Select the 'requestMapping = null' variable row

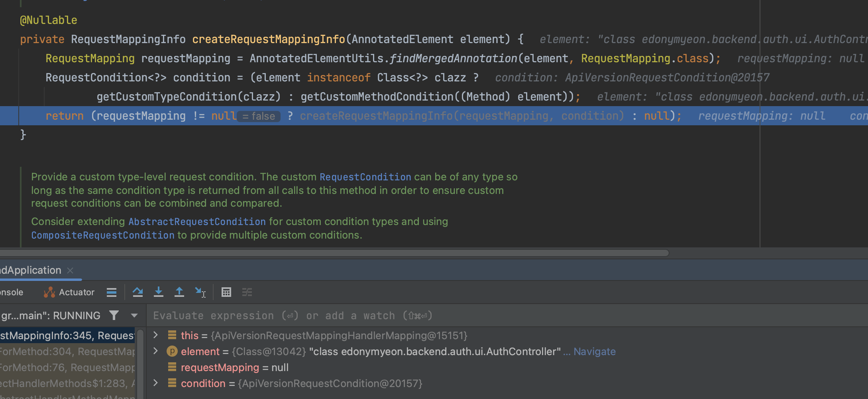pos(506,367)
